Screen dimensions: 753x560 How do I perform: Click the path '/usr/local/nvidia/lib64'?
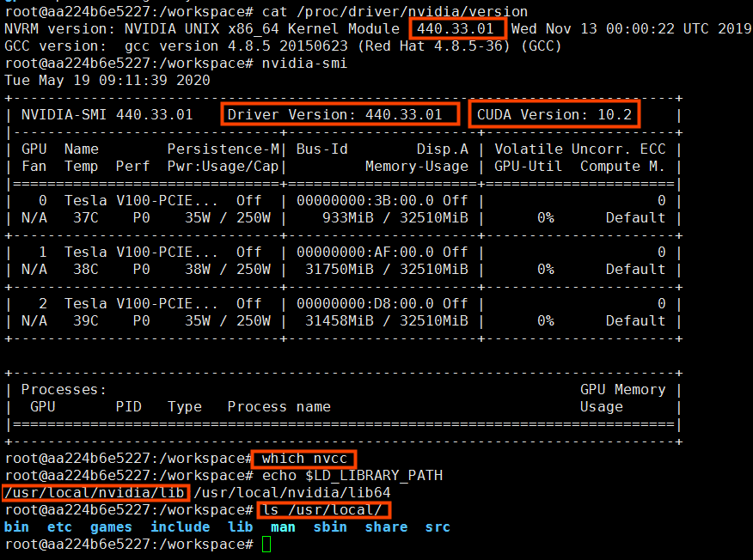click(x=292, y=493)
